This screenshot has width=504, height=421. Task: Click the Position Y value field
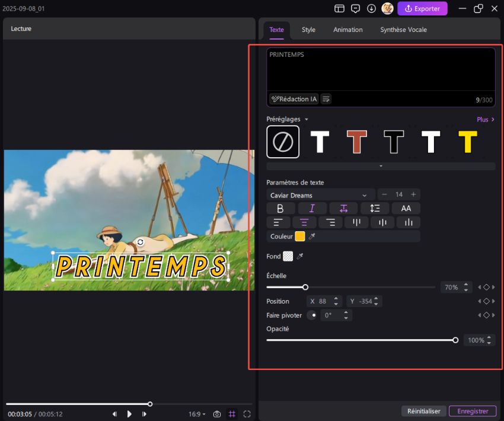coord(364,301)
